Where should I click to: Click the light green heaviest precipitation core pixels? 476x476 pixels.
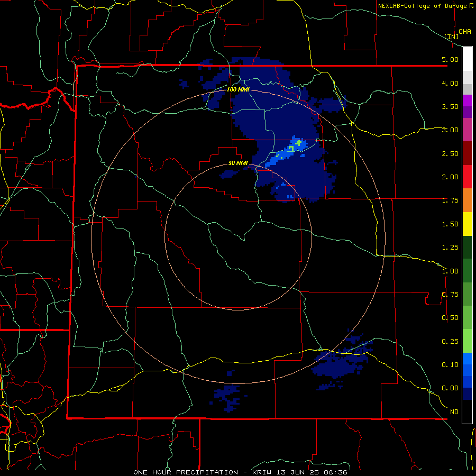(x=299, y=143)
